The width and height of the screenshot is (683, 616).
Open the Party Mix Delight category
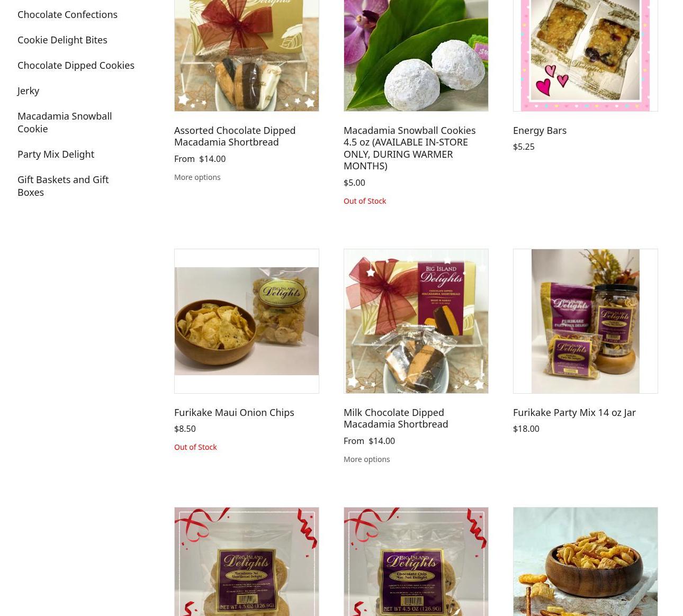pos(56,154)
